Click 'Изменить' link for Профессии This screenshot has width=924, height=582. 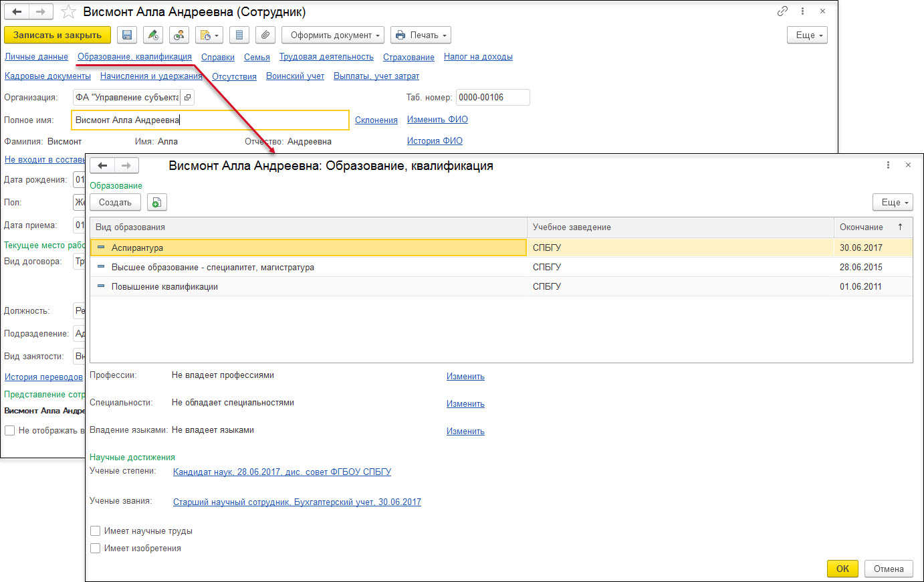point(465,377)
